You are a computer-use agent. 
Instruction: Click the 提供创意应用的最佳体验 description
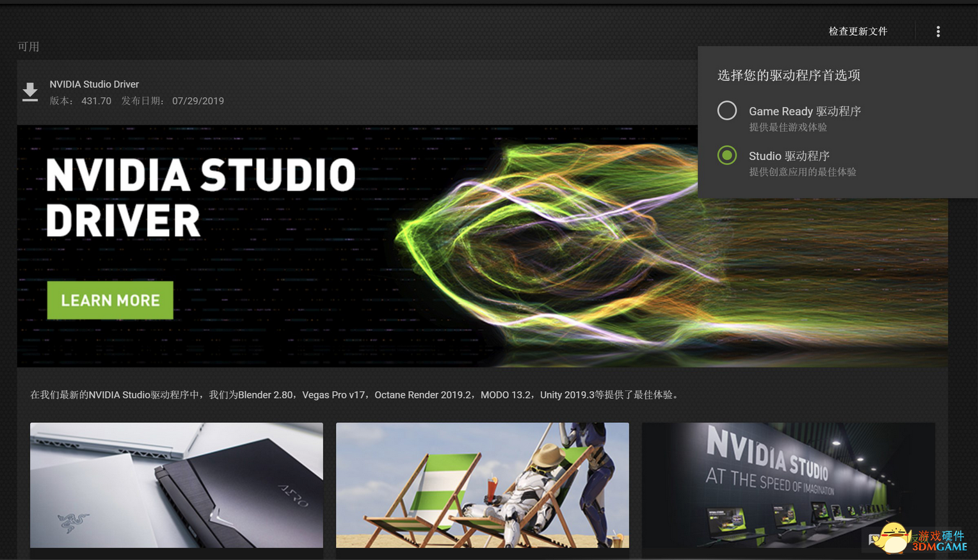[803, 172]
